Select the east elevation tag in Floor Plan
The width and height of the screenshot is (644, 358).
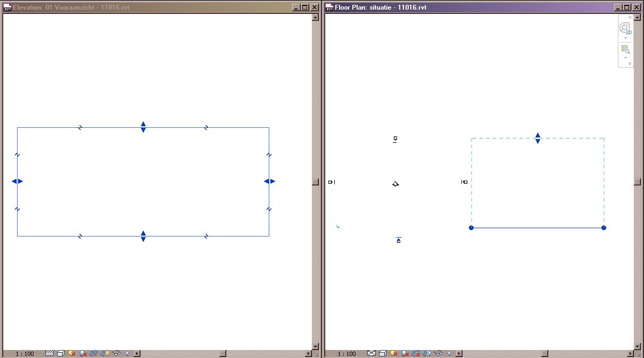point(464,182)
